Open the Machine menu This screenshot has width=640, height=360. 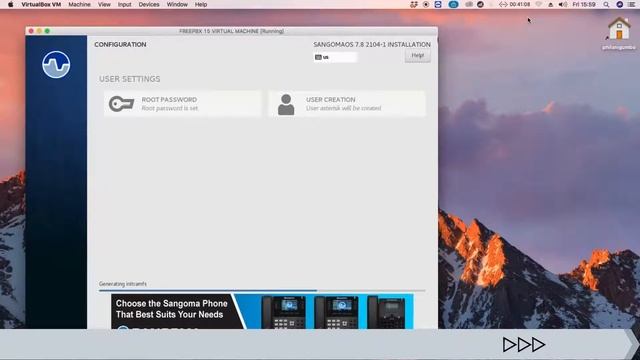click(x=80, y=4)
